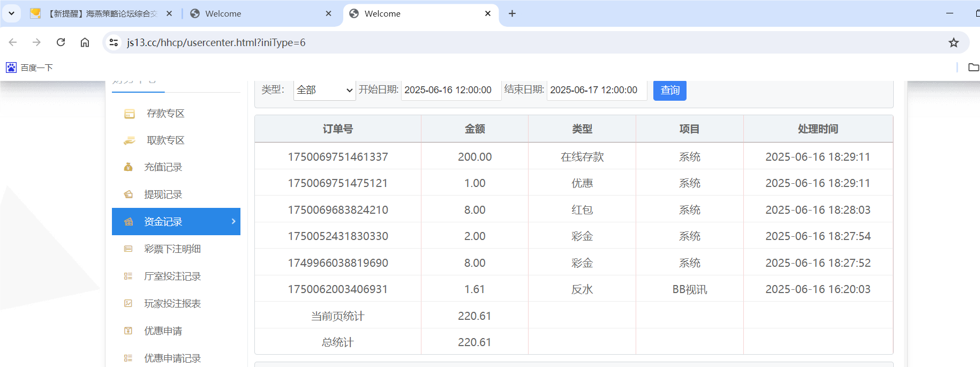
Task: Open a new browser tab
Action: [512, 13]
